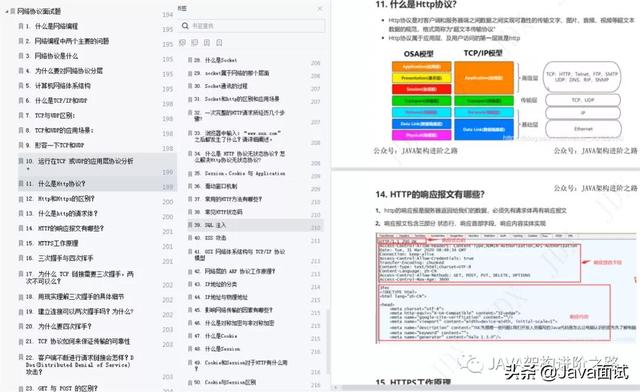640x392 pixels.
Task: Close the bookmark panel with the X
Action: coord(320,8)
